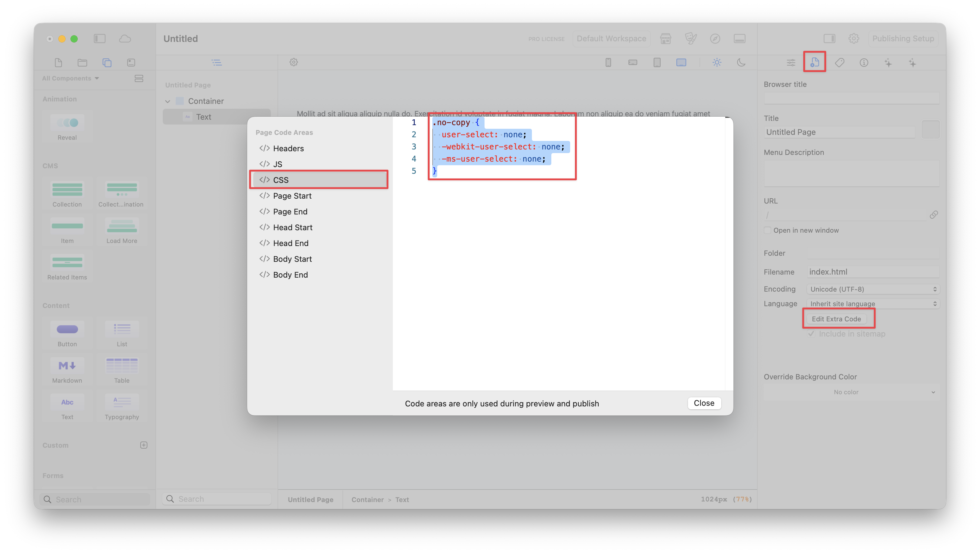Toggle the Include in sitemap checkbox

(812, 334)
